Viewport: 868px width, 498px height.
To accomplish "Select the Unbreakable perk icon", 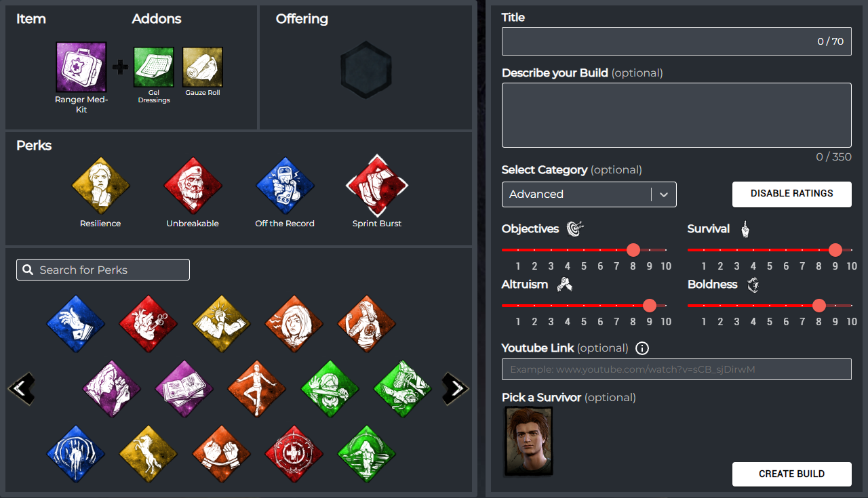I will pyautogui.click(x=193, y=186).
